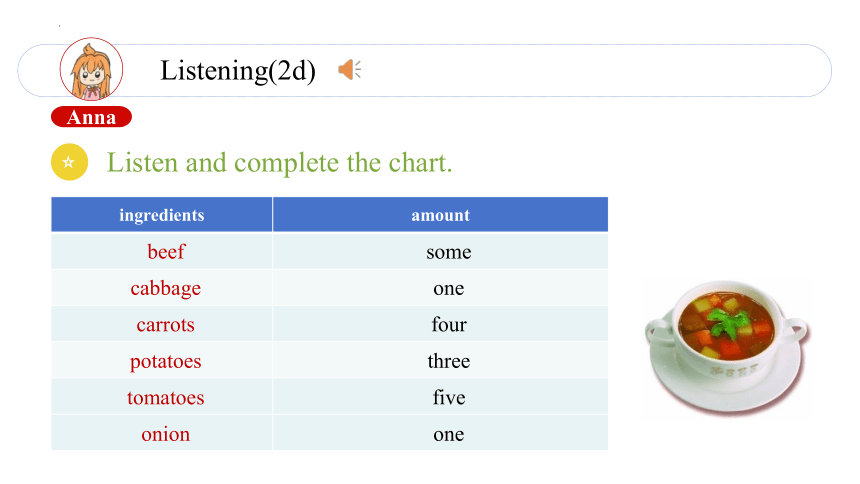Click the 'five' amount cell
The width and height of the screenshot is (860, 484).
(440, 397)
